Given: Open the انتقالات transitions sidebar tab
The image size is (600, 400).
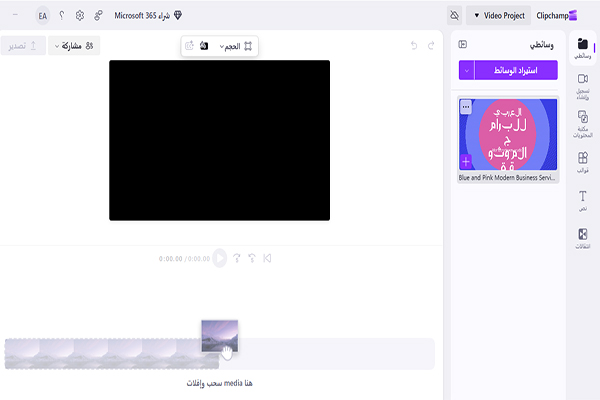Looking at the screenshot, I should [x=582, y=238].
